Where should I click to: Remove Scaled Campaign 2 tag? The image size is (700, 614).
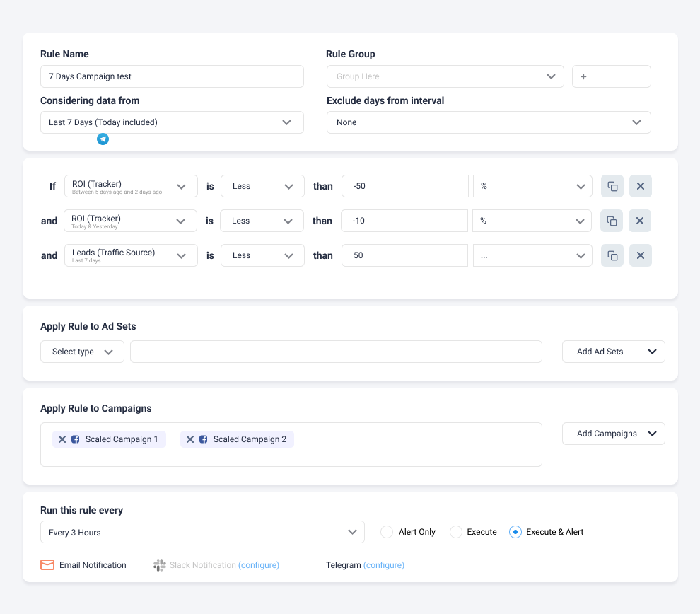tap(189, 439)
